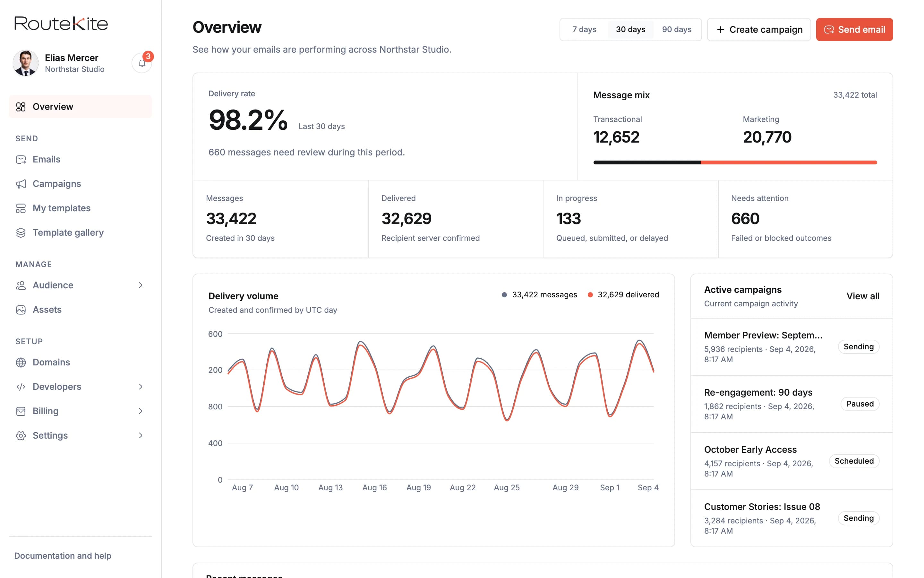
Task: Open Emails in the sidebar
Action: point(81,159)
